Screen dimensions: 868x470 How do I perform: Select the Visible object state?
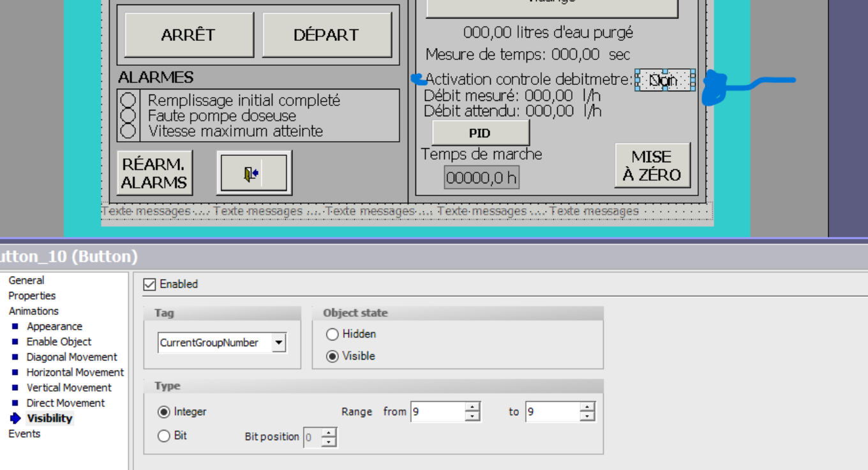tap(333, 356)
